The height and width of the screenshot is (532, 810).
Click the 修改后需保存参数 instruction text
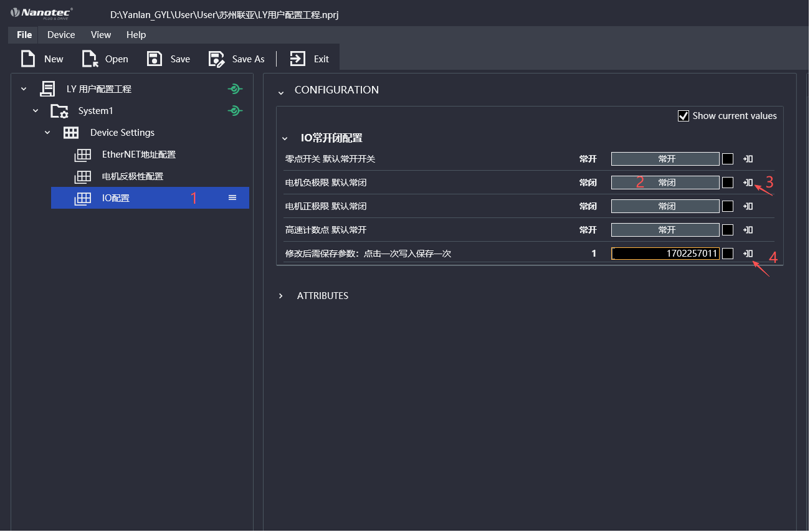coord(368,254)
